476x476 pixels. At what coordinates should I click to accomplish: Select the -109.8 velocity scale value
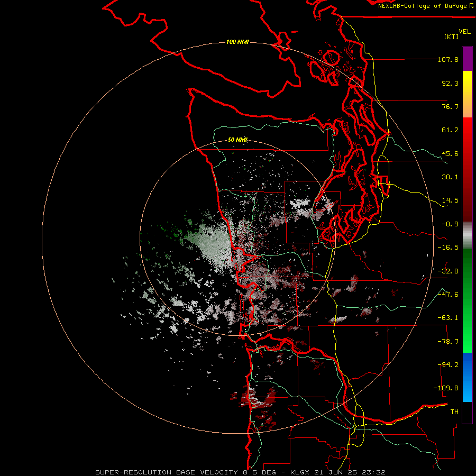[x=446, y=388]
